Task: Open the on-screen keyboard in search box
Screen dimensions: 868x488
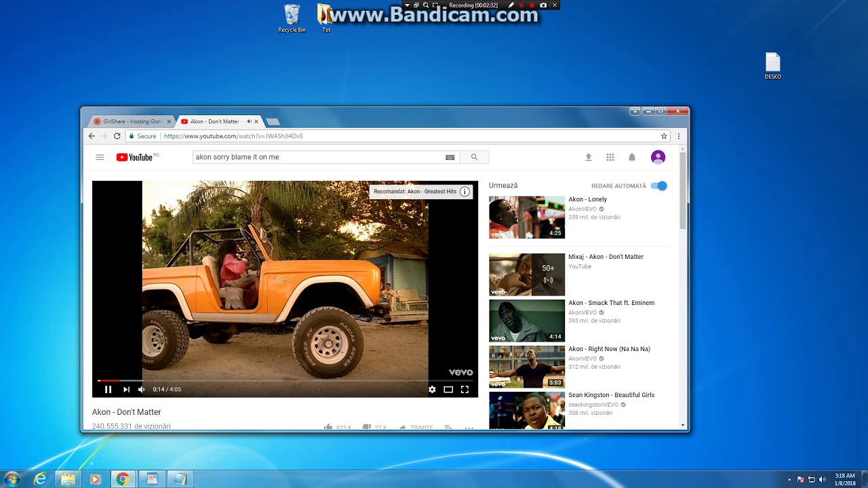Action: point(450,157)
